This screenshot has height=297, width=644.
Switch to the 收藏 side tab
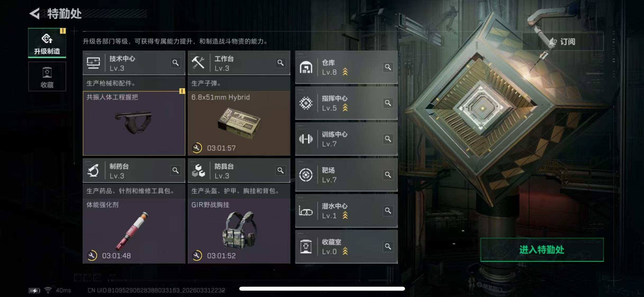[47, 77]
